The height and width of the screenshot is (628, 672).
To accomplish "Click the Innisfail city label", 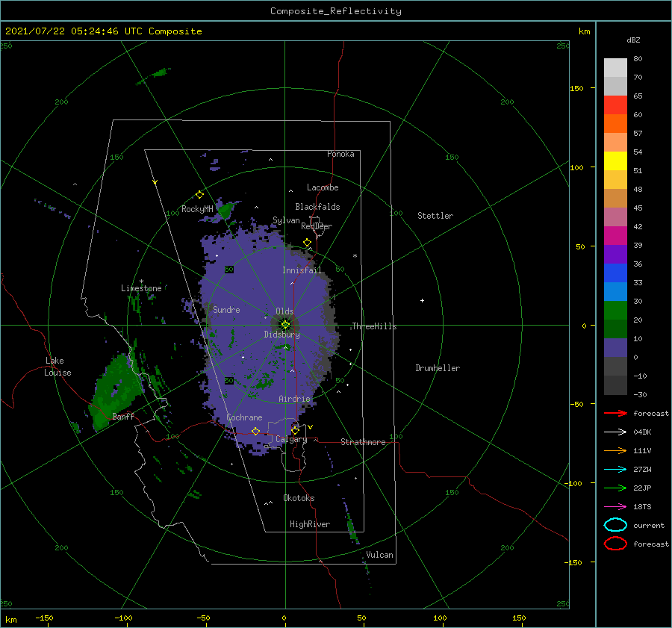I will (x=302, y=270).
